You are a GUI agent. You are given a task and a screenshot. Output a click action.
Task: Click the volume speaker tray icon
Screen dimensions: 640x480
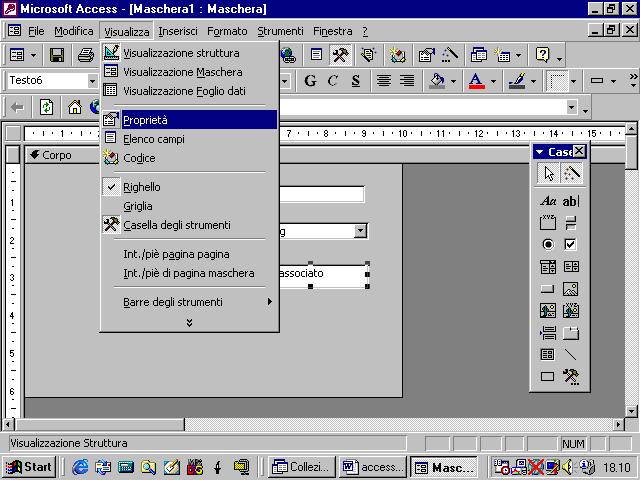pyautogui.click(x=567, y=467)
